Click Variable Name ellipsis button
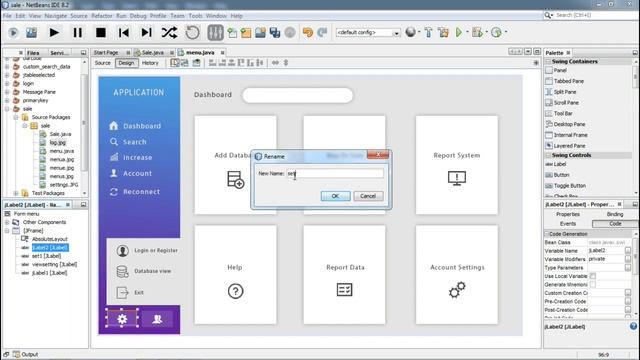The height and width of the screenshot is (360, 640). (x=628, y=251)
